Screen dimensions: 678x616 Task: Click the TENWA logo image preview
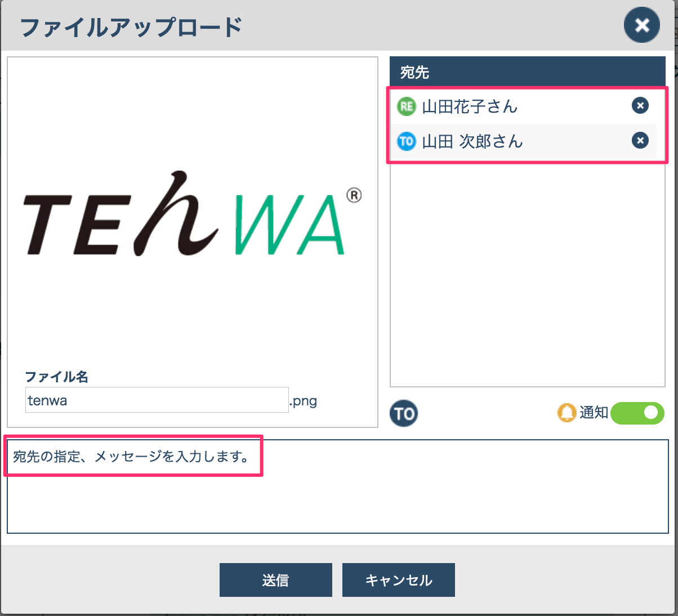[192, 213]
